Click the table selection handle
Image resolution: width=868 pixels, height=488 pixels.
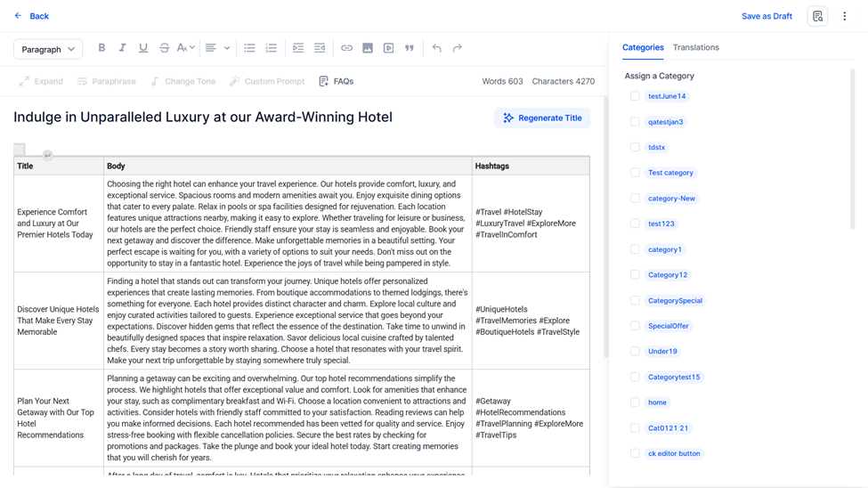(x=20, y=149)
